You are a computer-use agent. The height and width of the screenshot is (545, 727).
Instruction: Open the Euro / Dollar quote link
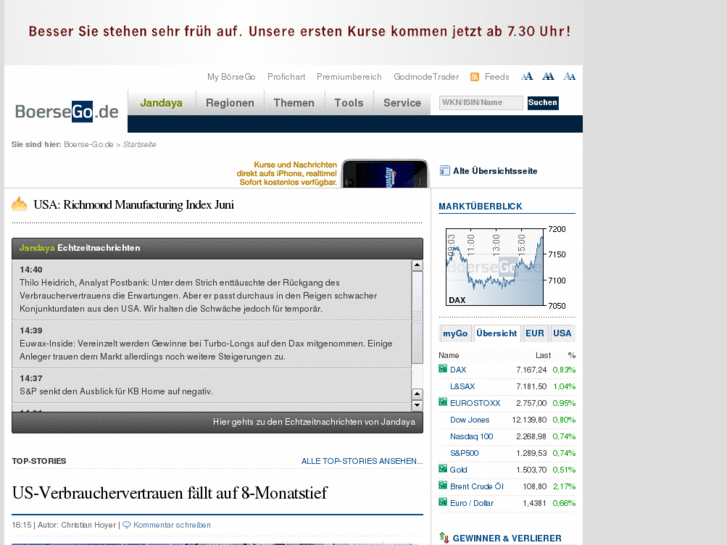472,503
